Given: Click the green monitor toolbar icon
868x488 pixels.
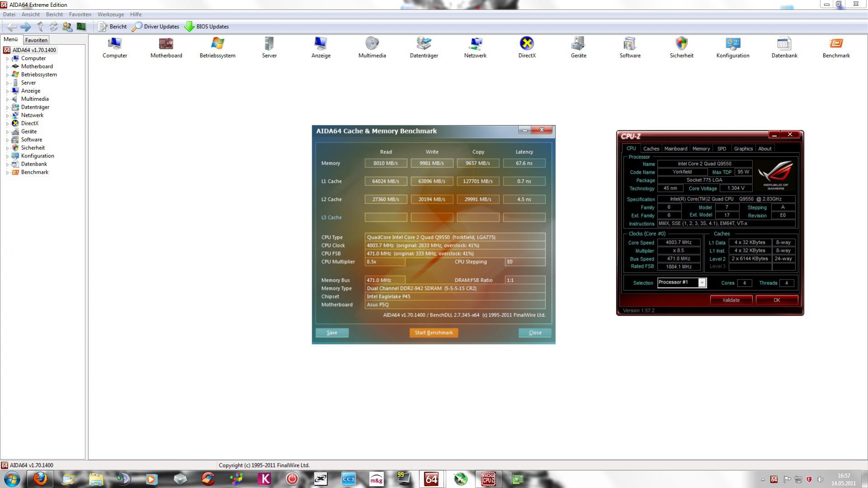Looking at the screenshot, I should (x=81, y=27).
